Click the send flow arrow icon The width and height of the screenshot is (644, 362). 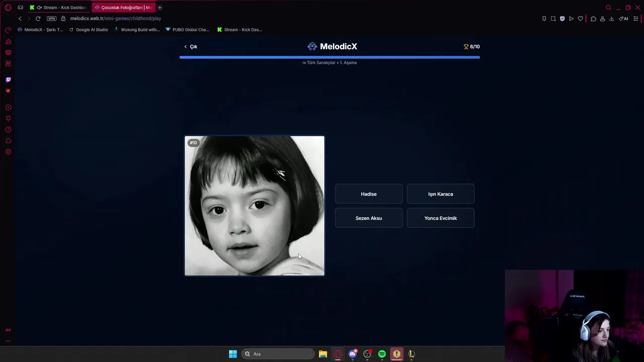tap(571, 19)
